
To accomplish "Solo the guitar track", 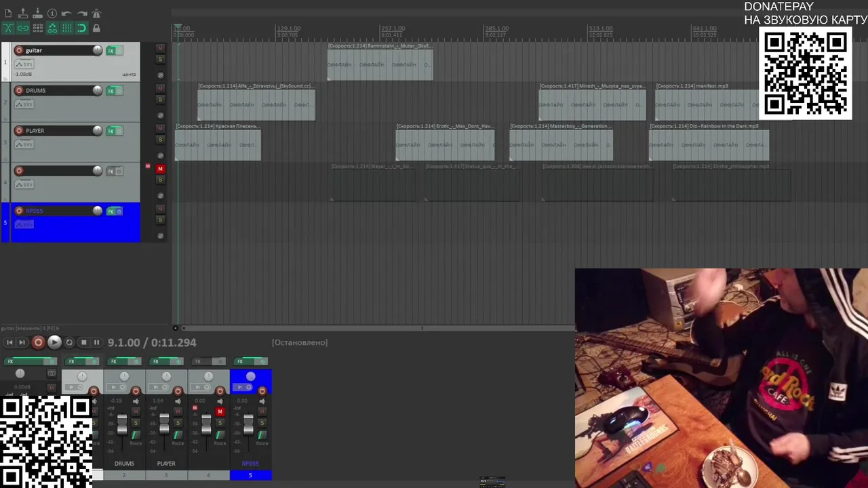I will coord(160,60).
